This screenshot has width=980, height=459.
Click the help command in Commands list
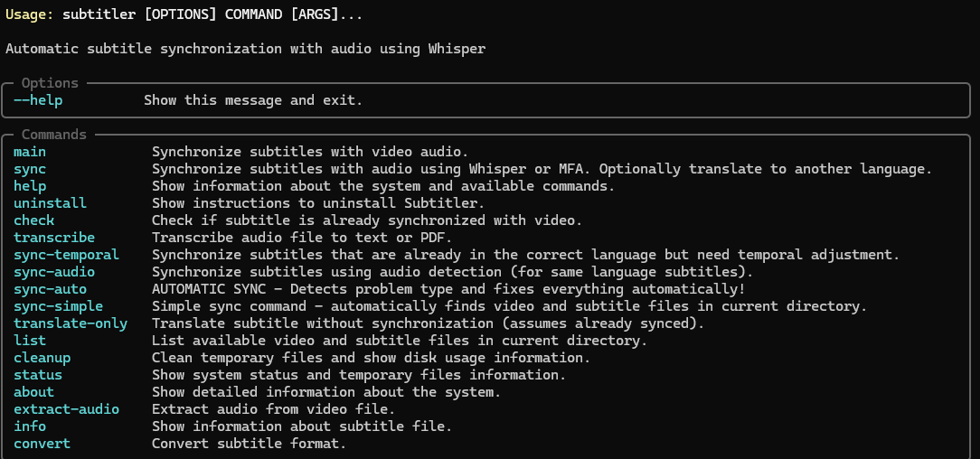coord(30,186)
